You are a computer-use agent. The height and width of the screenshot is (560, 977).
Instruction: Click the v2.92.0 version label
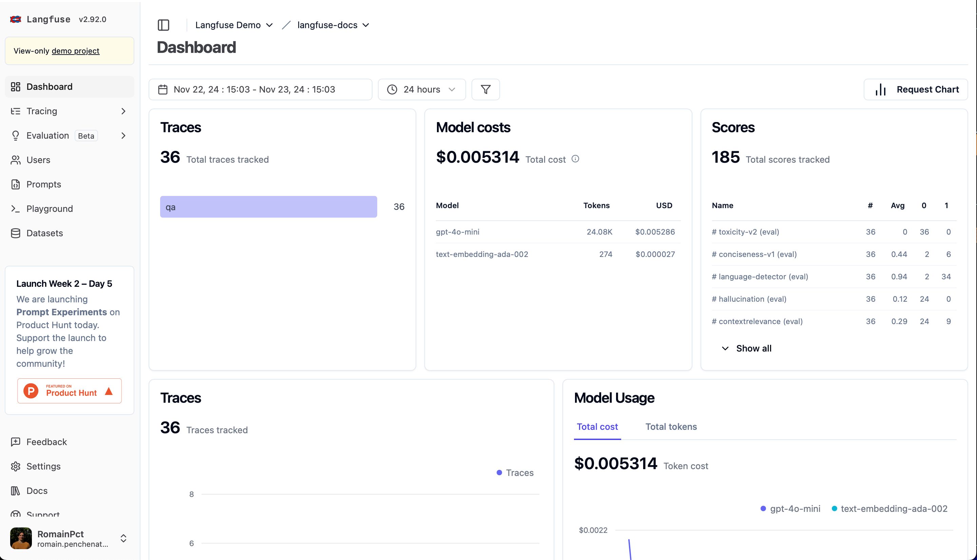(x=92, y=19)
